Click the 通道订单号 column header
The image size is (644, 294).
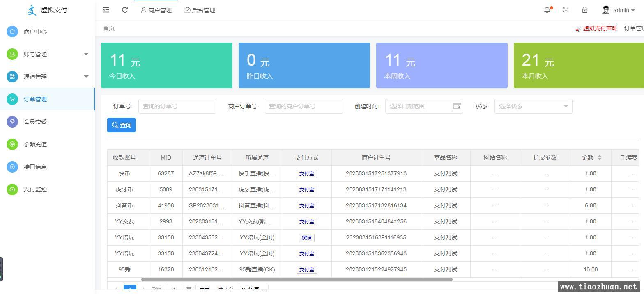point(207,157)
